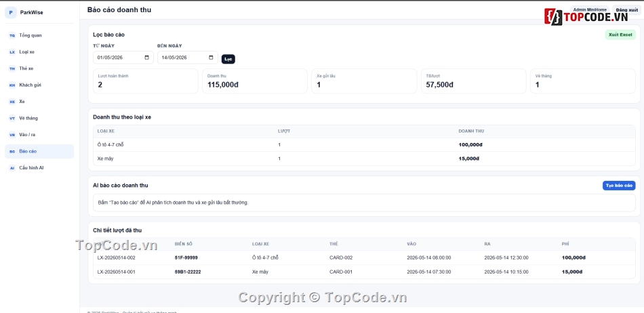Click the LX icon beside Loại xe
644x313 pixels.
pos(12,52)
